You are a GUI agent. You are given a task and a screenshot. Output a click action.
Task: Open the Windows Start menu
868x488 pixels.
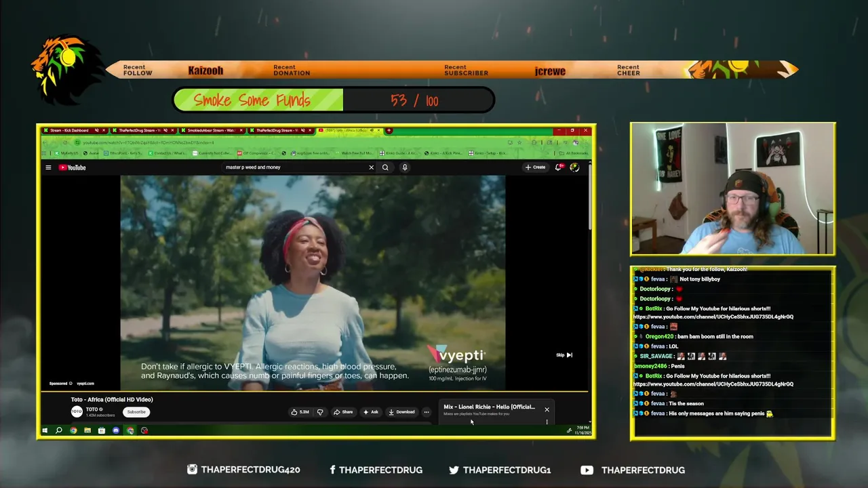pyautogui.click(x=45, y=430)
